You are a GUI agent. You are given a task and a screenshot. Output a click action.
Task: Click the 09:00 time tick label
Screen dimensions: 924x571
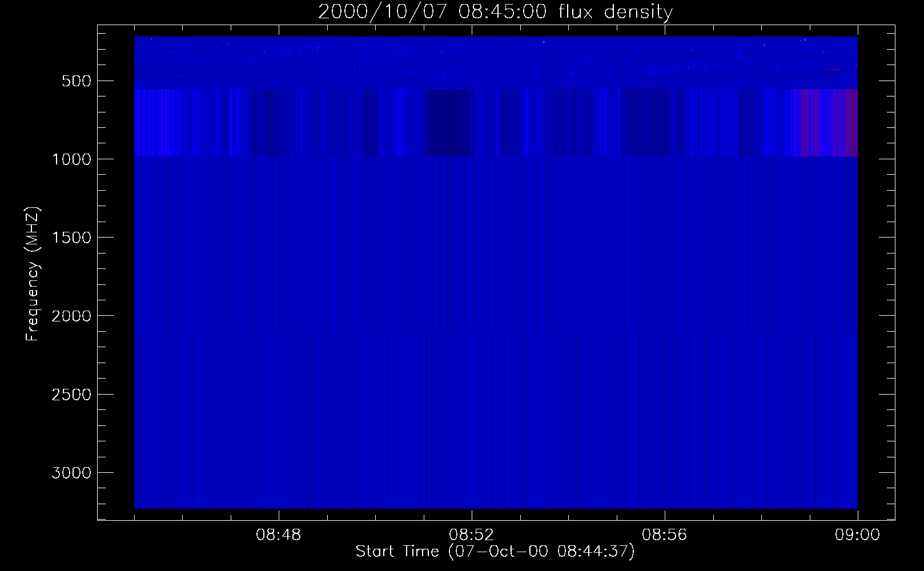858,535
